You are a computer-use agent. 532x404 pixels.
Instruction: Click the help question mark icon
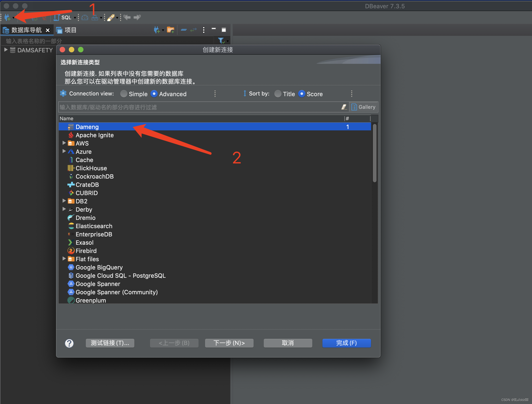tap(69, 343)
